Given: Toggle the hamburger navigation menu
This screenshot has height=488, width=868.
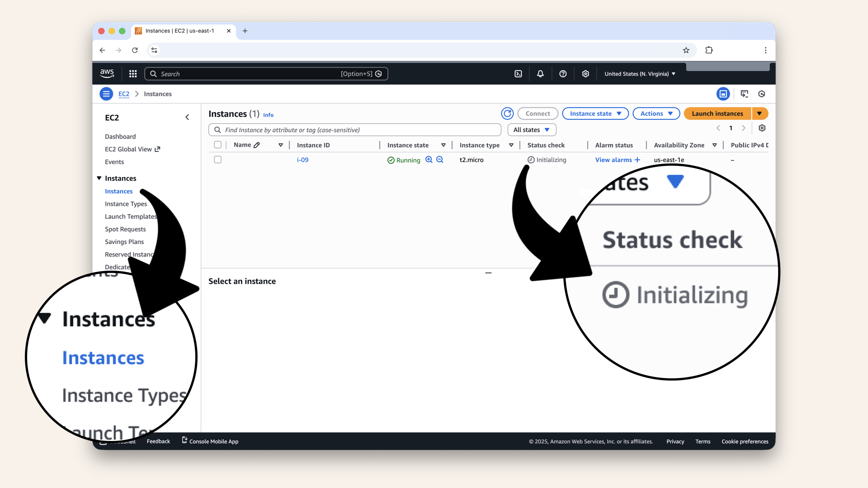Looking at the screenshot, I should coord(106,94).
